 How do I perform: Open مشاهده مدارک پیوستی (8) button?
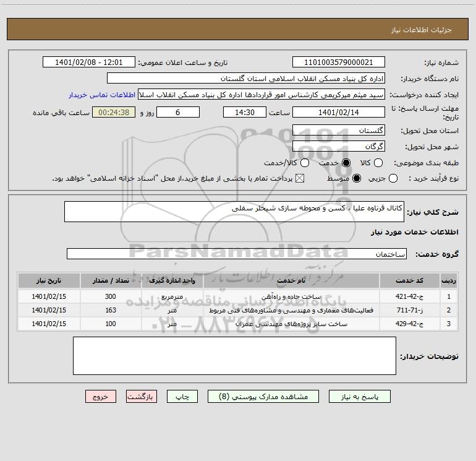click(x=263, y=397)
